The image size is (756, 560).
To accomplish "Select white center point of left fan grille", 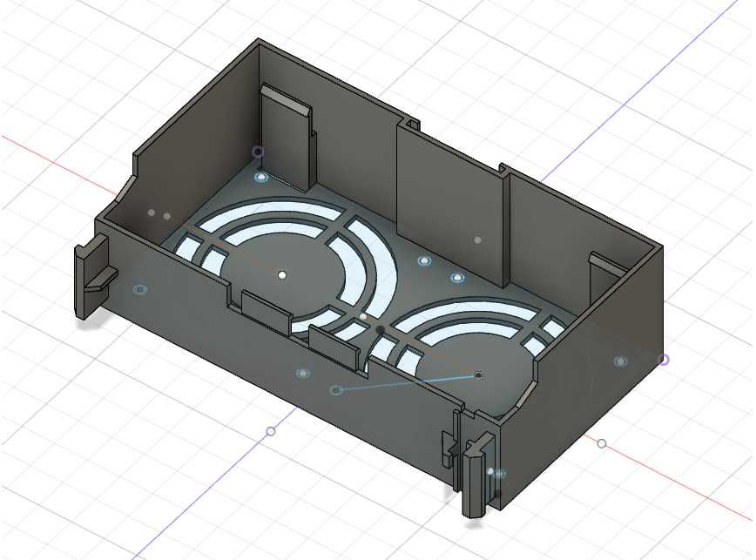I will tap(282, 275).
